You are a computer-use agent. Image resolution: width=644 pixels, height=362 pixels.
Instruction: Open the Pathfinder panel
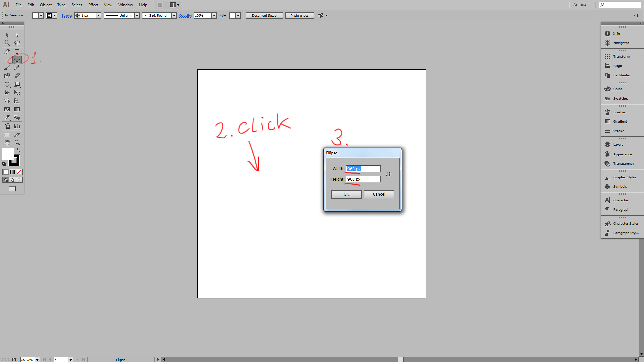(x=621, y=75)
